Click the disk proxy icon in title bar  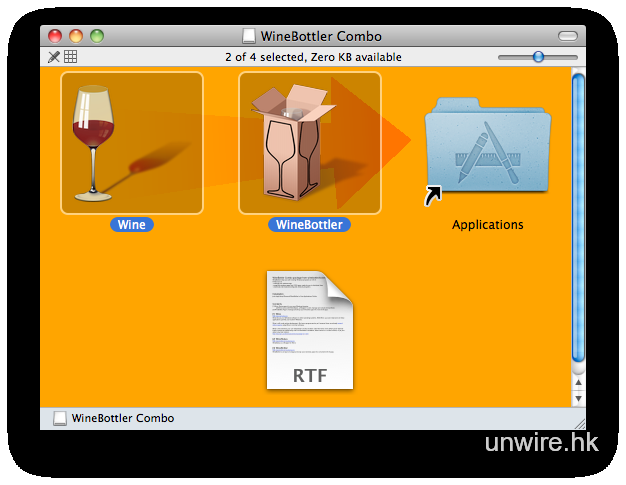pyautogui.click(x=250, y=36)
